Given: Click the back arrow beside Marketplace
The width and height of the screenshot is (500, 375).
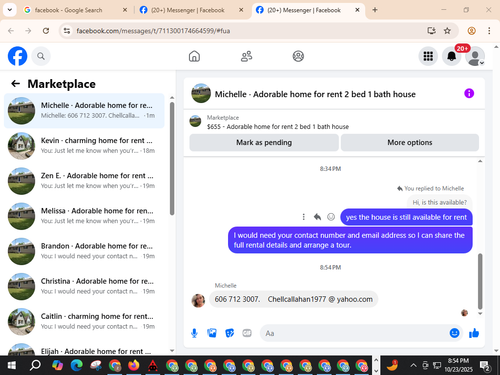Looking at the screenshot, I should point(16,83).
